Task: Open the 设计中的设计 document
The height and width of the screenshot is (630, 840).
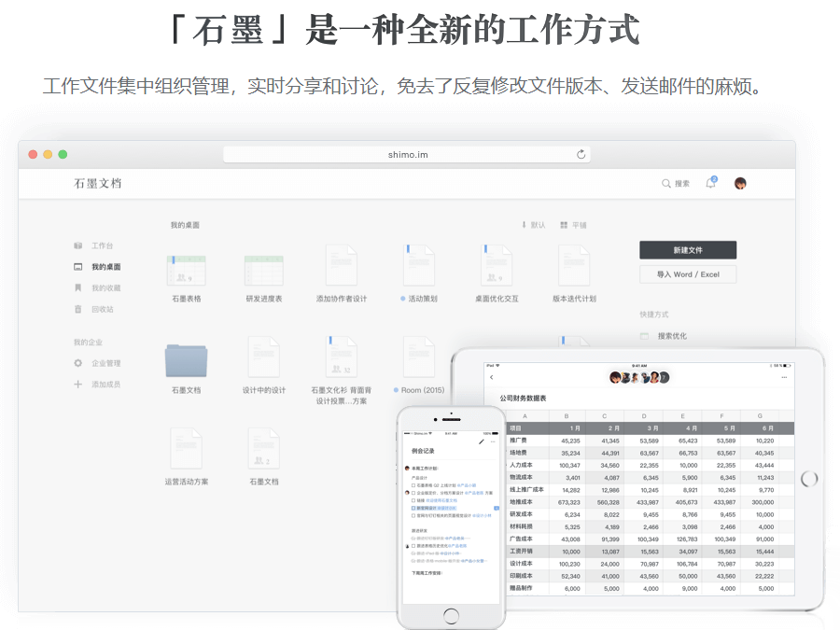Action: [263, 357]
